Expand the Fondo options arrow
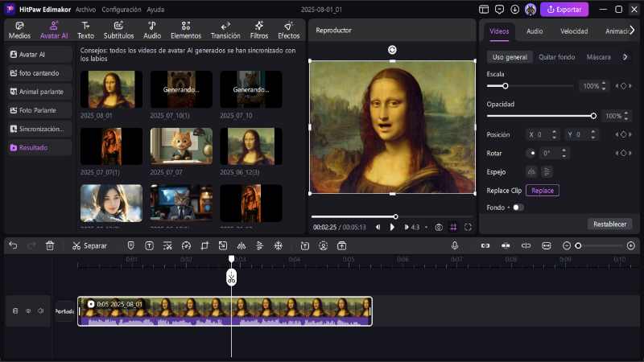Viewport: 644px width, 362px height. pos(509,208)
